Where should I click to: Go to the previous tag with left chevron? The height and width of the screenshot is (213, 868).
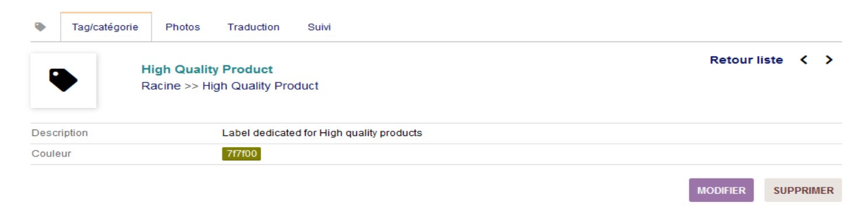point(804,60)
